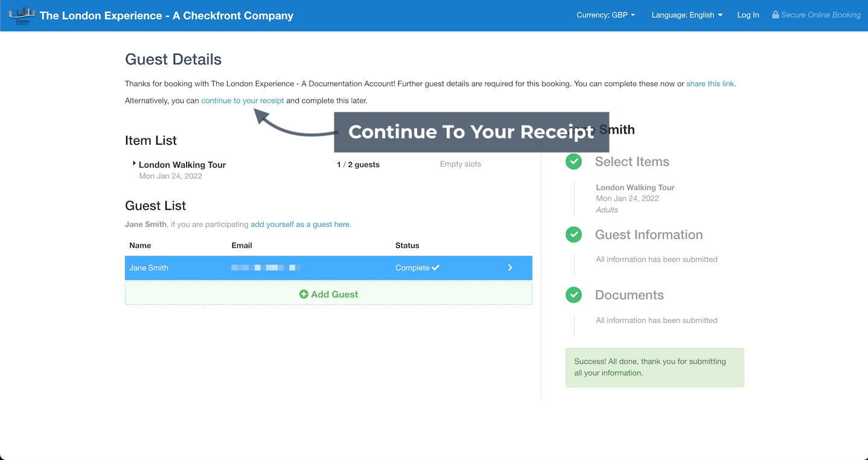Click Mon Jan 24, 2022 date in Item List
Screen dimensions: 868x460
(170, 176)
